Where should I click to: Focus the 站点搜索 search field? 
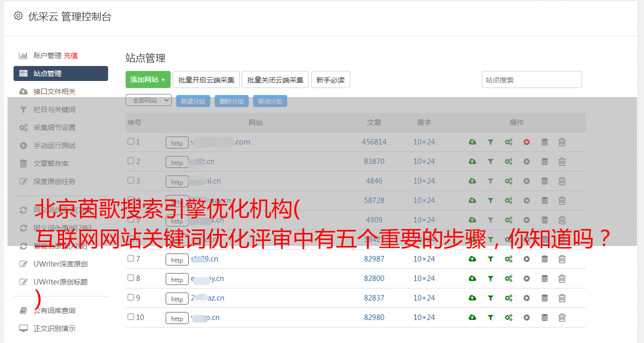532,79
